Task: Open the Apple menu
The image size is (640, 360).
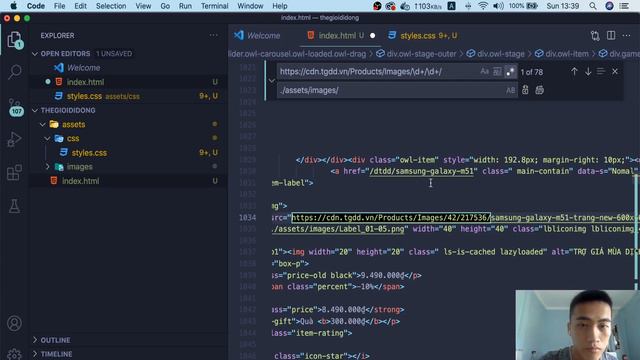Action: (13, 6)
